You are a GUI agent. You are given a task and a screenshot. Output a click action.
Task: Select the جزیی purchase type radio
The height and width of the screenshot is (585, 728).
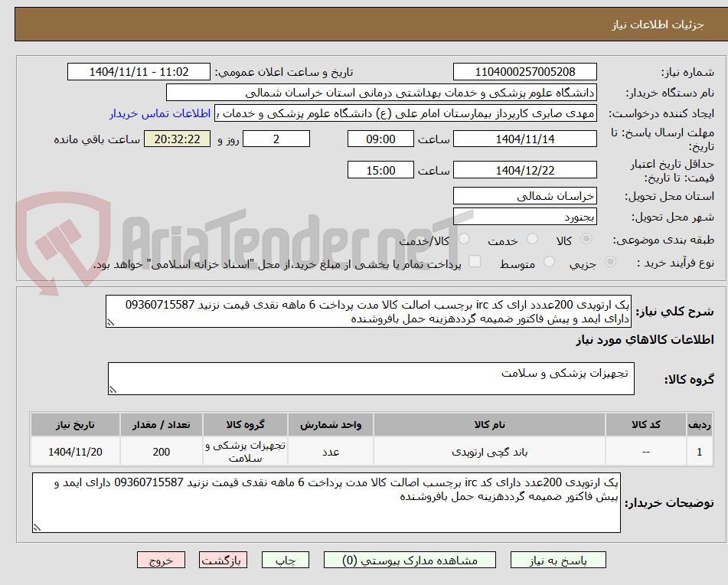(610, 263)
